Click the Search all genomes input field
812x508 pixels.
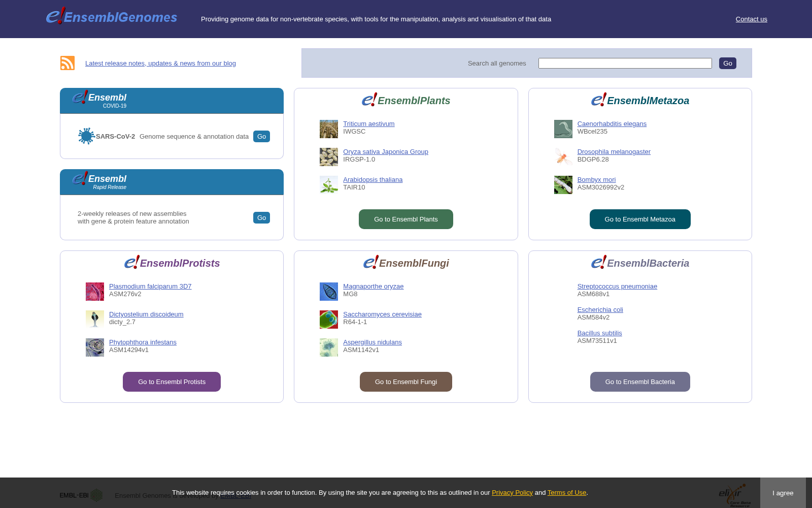[x=625, y=63]
